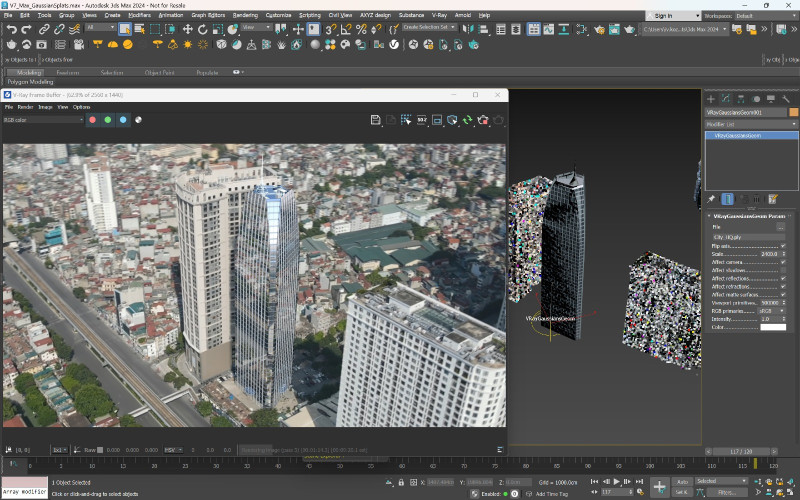Click the Polygon Modeling button

(30, 82)
